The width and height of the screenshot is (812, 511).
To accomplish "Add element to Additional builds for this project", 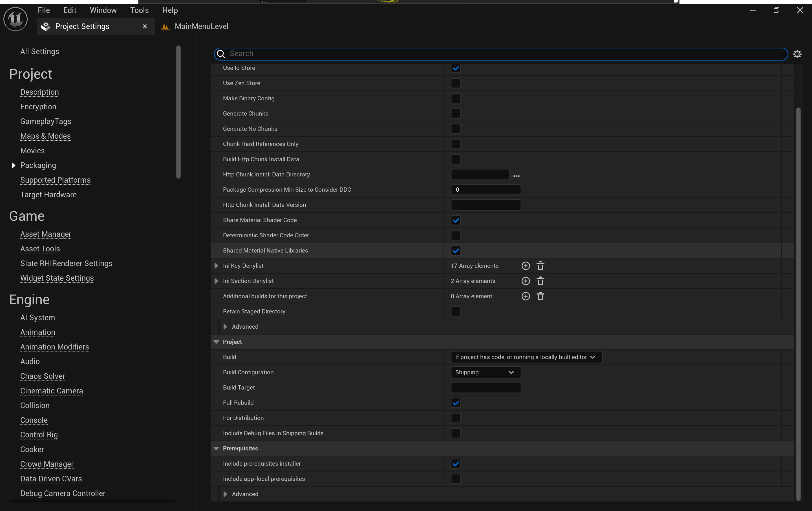I will point(525,296).
